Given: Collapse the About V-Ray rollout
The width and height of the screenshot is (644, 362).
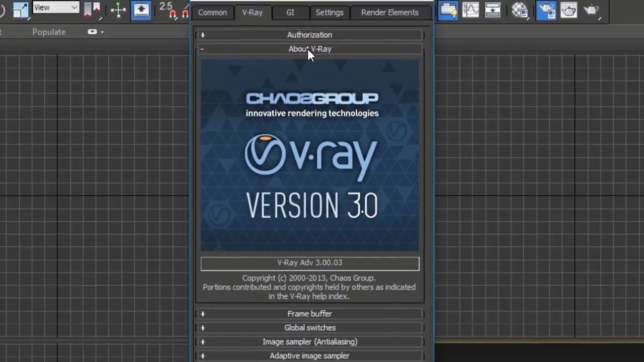Looking at the screenshot, I should pyautogui.click(x=309, y=49).
